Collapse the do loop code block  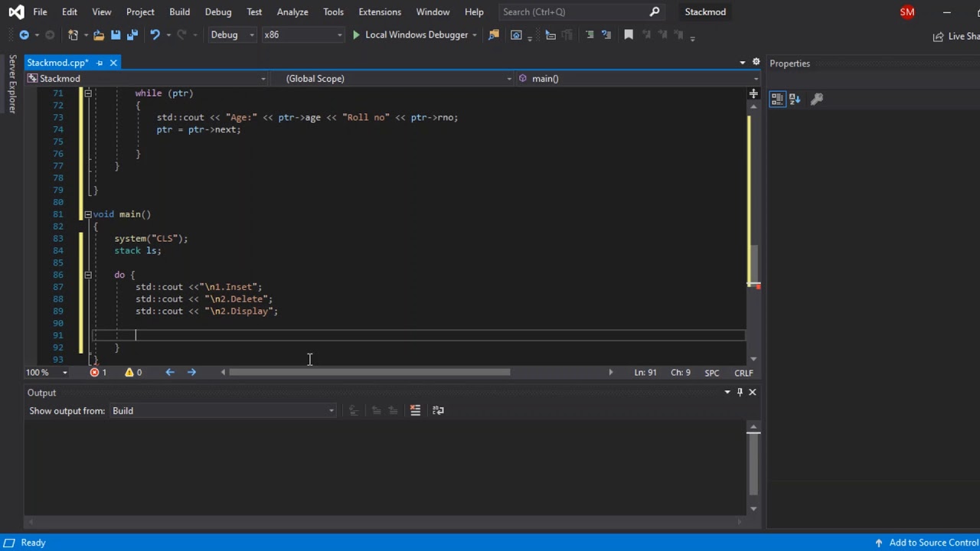(x=88, y=275)
